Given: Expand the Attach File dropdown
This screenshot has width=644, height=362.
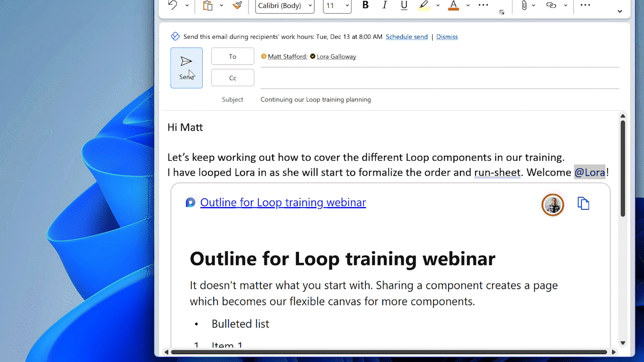Looking at the screenshot, I should [534, 6].
